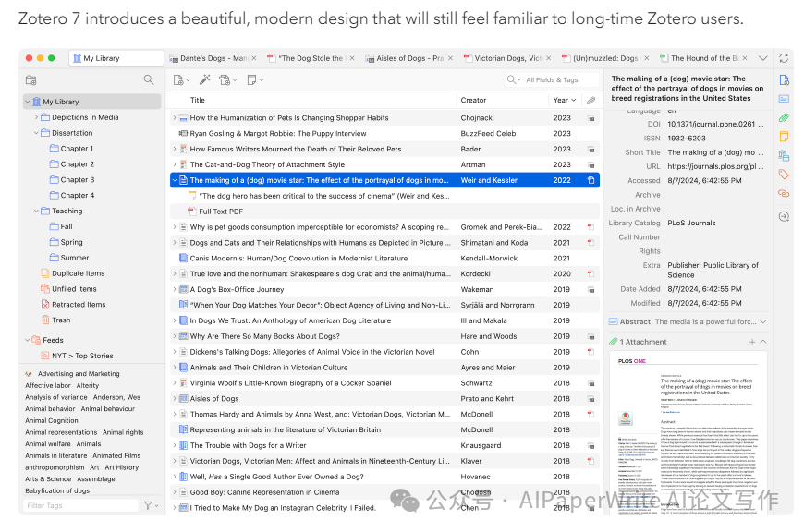The width and height of the screenshot is (804, 532).
Task: Click the attachment paperclip column header
Action: (591, 101)
